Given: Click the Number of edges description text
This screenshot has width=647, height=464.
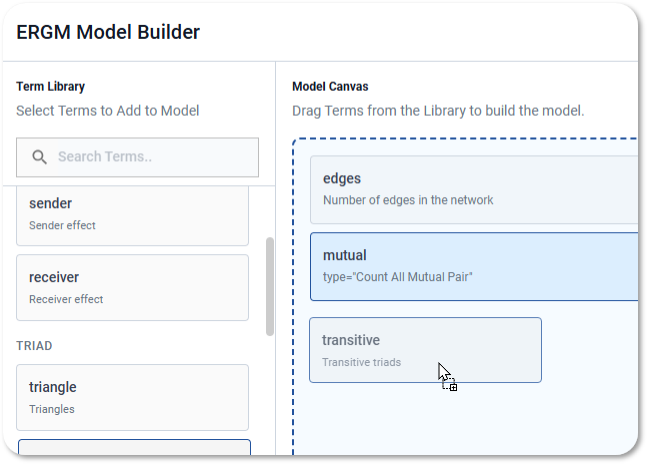Looking at the screenshot, I should pos(408,200).
